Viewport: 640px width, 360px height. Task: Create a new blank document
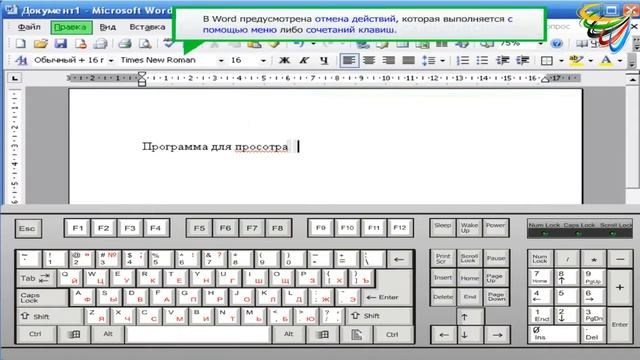tap(20, 44)
